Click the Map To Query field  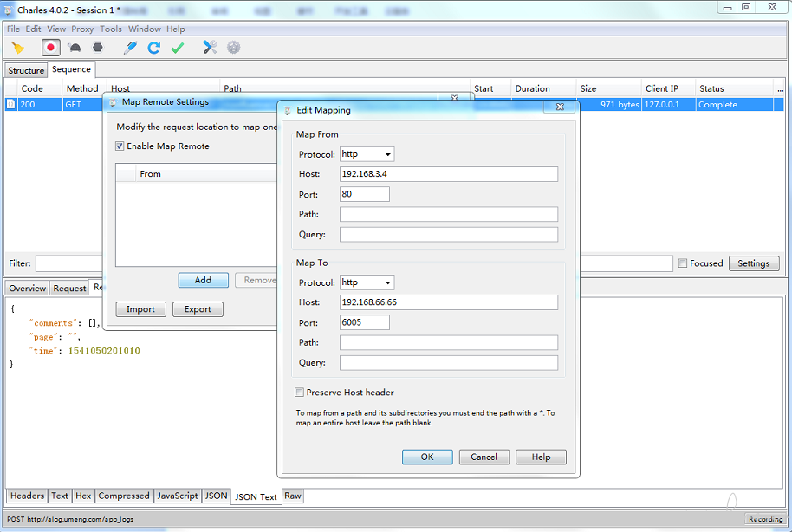(449, 363)
